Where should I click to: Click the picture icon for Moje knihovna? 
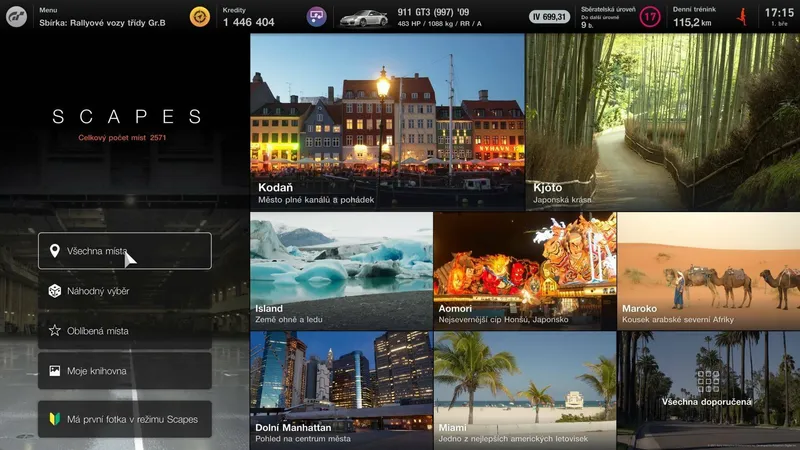coord(55,370)
